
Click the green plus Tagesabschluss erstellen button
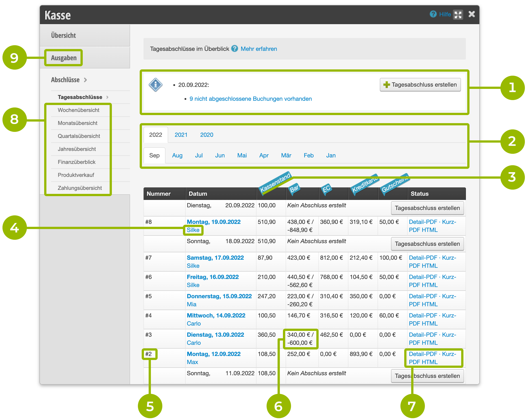pyautogui.click(x=420, y=85)
